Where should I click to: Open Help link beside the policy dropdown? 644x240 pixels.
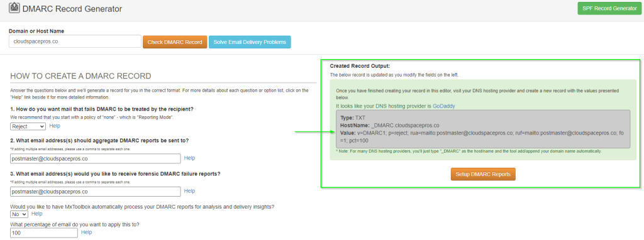click(55, 126)
